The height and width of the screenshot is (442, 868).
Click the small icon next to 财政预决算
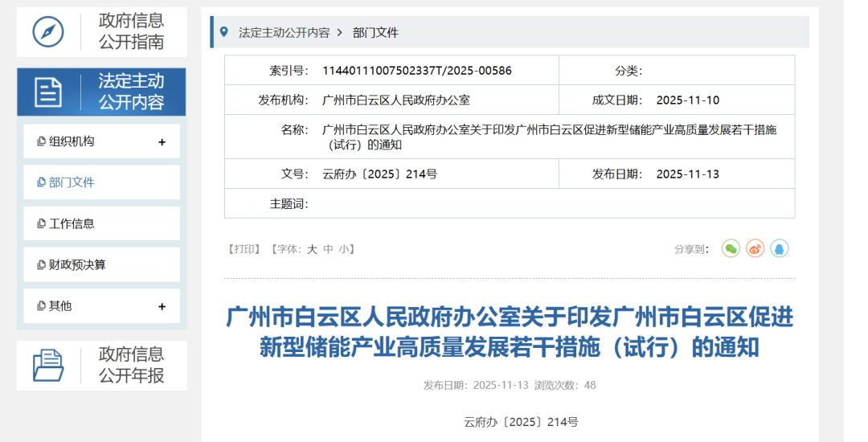point(42,265)
